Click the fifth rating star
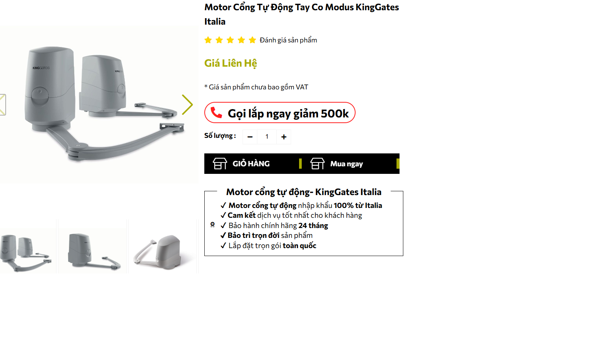The image size is (597, 364). [252, 40]
